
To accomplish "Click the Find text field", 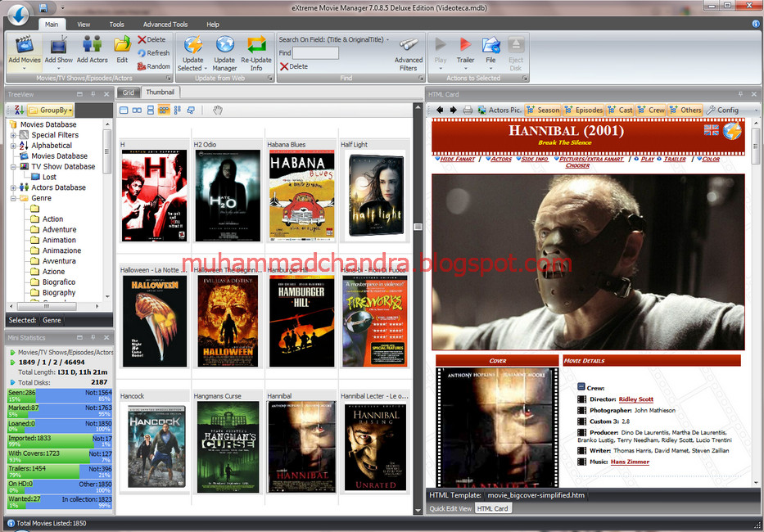I will (x=315, y=53).
